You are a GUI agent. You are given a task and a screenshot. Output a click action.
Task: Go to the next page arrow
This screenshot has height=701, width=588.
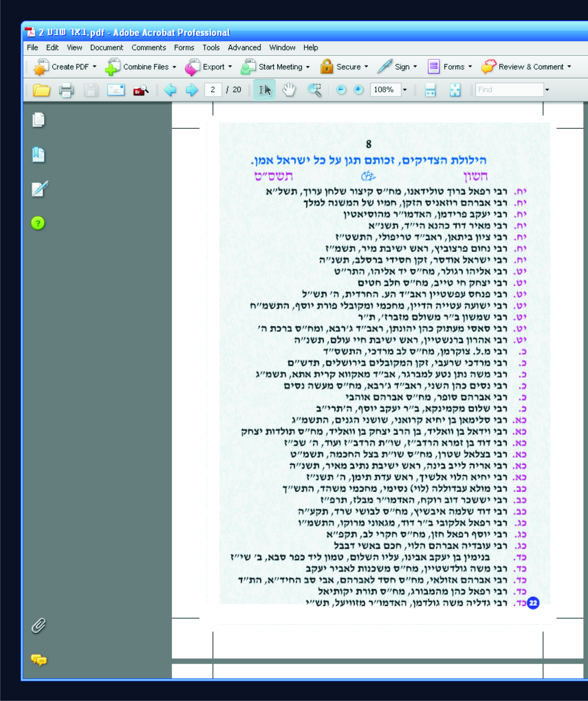pyautogui.click(x=192, y=90)
